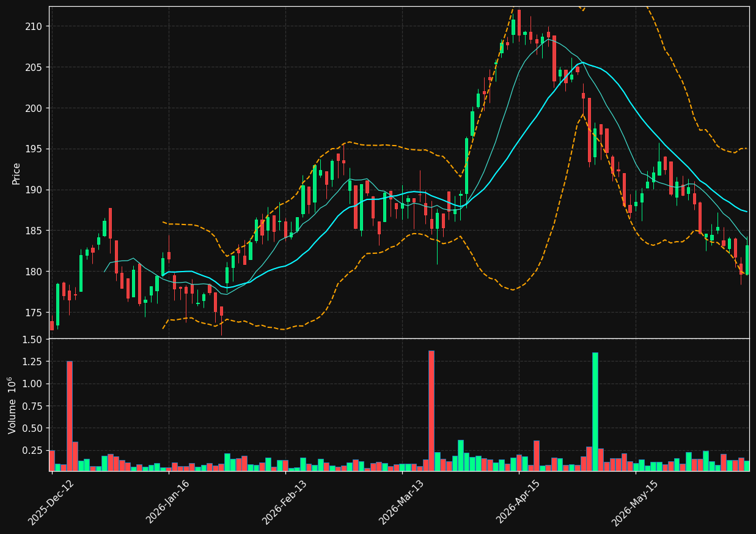Click the 190 price axis label
This screenshot has width=756, height=534.
(34, 190)
